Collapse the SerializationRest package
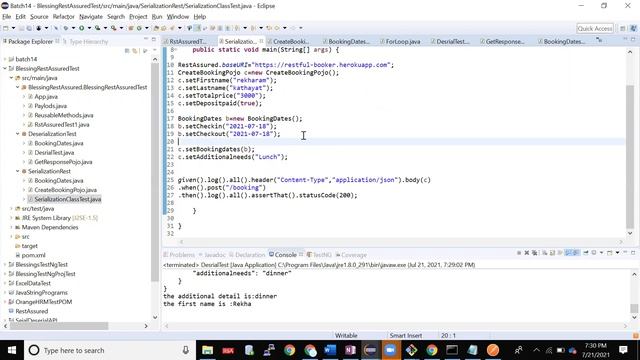The image size is (640, 360). click(18, 171)
